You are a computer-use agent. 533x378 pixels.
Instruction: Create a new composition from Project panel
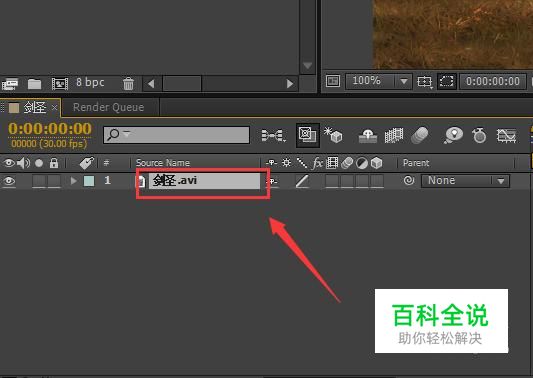tap(60, 83)
